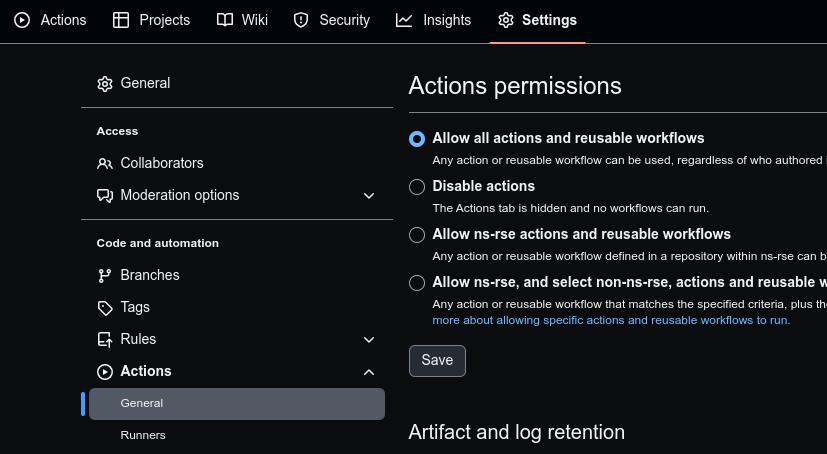Click the Access section label
The height and width of the screenshot is (454, 827).
click(x=117, y=131)
